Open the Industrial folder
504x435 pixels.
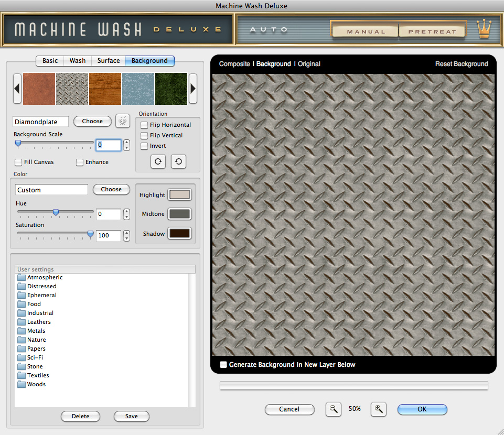pos(36,313)
